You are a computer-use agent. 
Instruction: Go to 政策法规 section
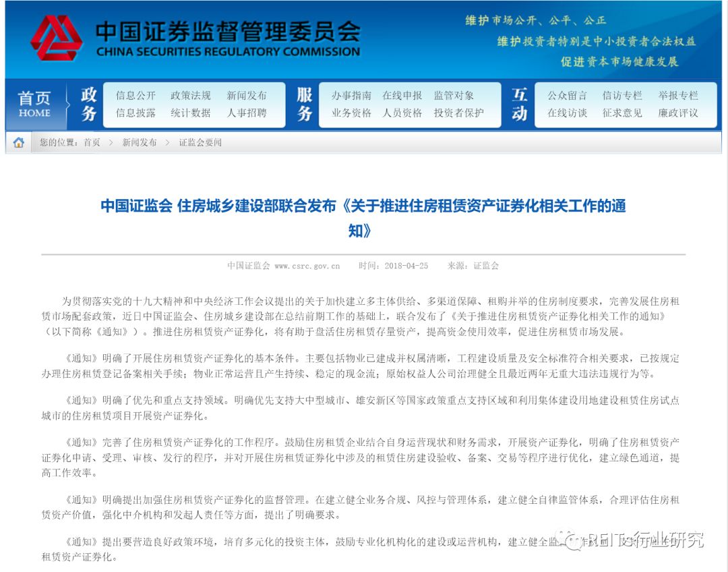click(x=190, y=96)
